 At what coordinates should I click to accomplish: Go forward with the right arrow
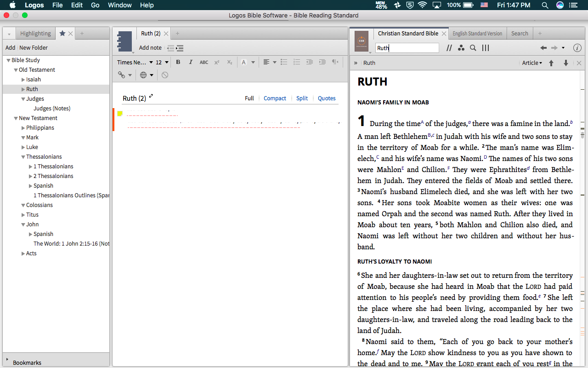[554, 48]
